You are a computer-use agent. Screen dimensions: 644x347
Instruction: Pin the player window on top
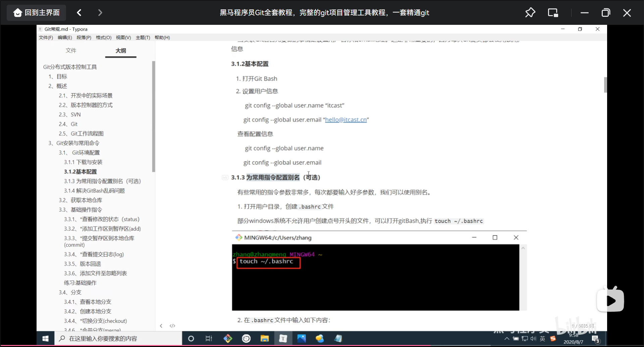coord(530,13)
